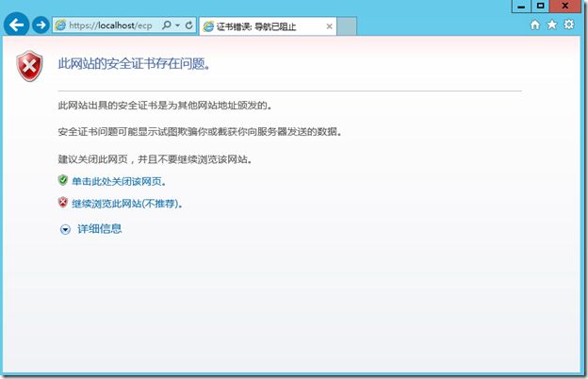Click the IE page icon in address bar
Viewport: 588px width, 379px height.
click(60, 25)
